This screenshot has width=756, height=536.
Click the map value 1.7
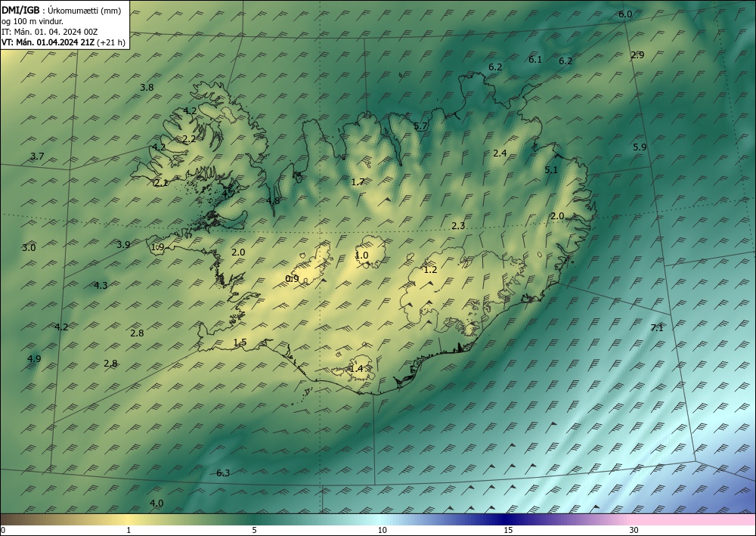pos(358,181)
